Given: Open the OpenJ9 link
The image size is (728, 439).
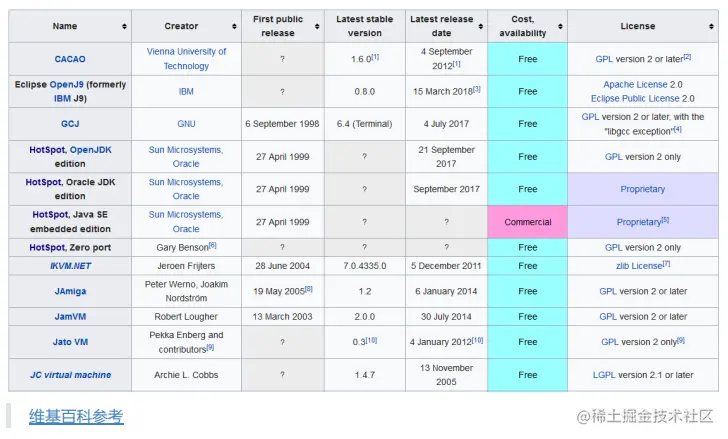Looking at the screenshot, I should 66,84.
